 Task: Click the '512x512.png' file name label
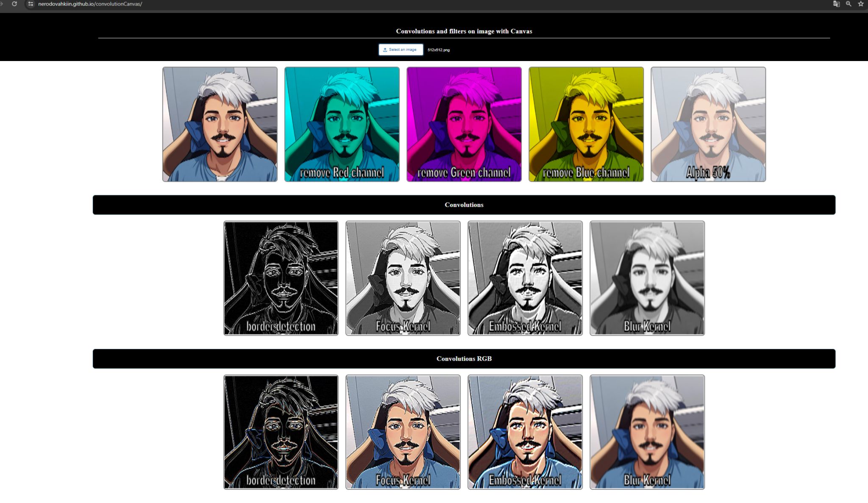439,50
